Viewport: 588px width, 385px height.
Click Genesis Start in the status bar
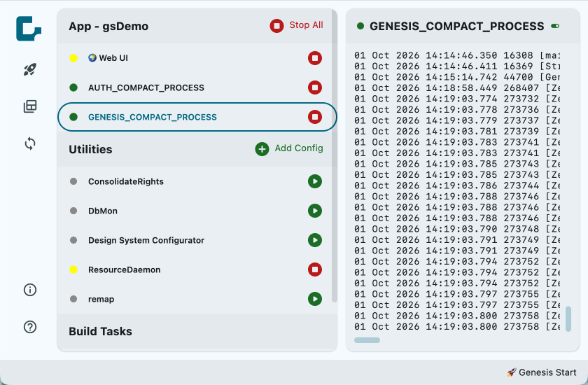tap(542, 372)
